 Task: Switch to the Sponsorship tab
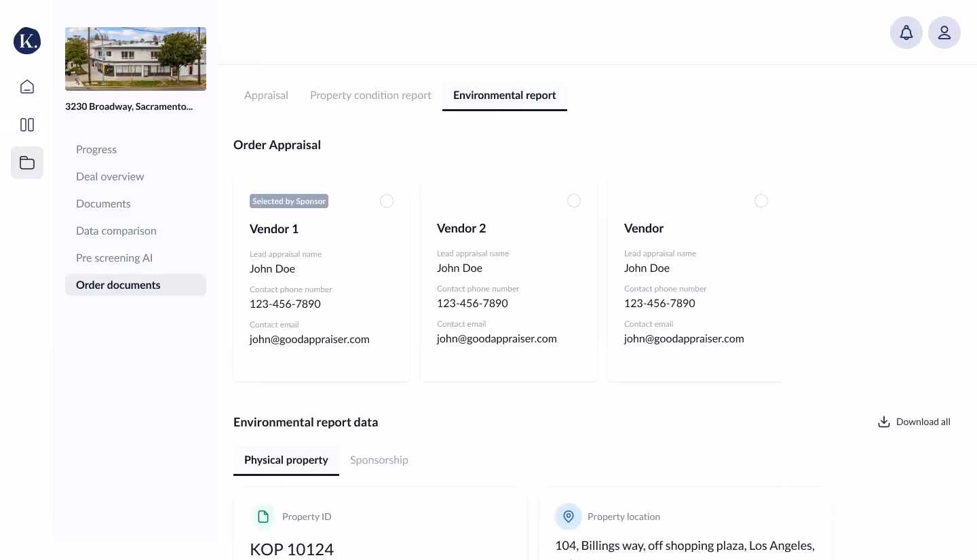coord(379,460)
